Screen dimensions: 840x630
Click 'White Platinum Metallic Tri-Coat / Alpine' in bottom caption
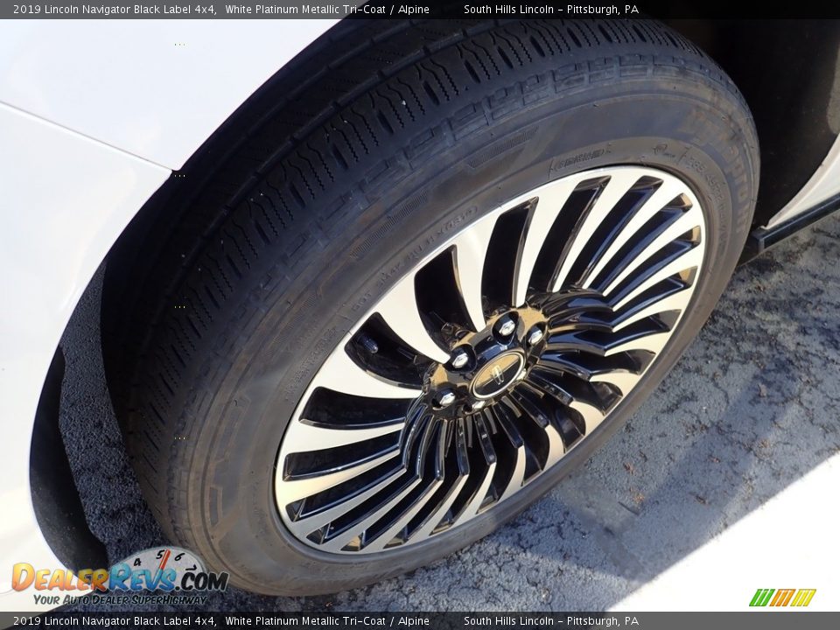(x=327, y=621)
